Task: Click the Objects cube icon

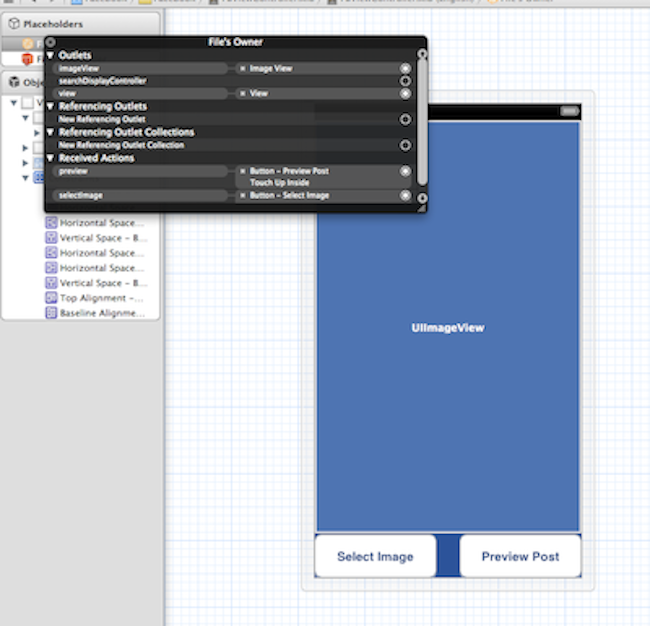Action: [14, 82]
